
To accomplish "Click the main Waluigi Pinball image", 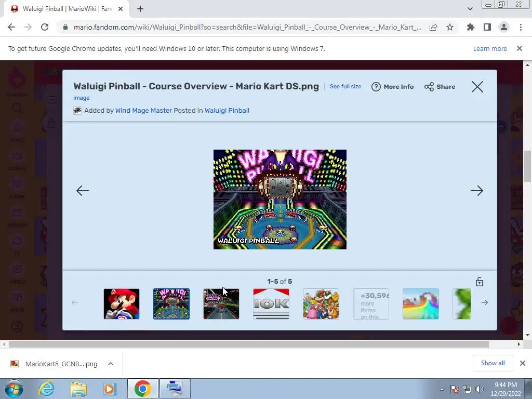I will (x=280, y=199).
